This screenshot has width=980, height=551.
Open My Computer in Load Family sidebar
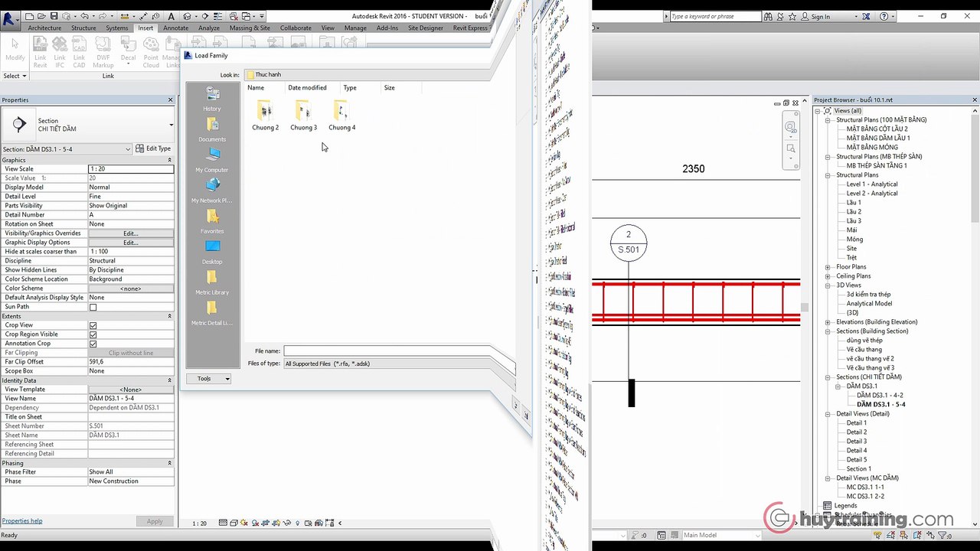(212, 161)
